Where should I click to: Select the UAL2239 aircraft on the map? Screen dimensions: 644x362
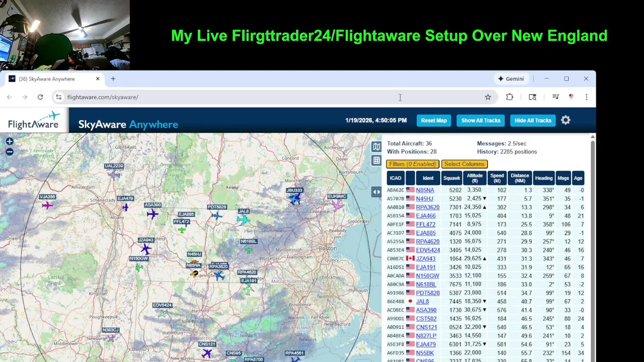click(114, 174)
